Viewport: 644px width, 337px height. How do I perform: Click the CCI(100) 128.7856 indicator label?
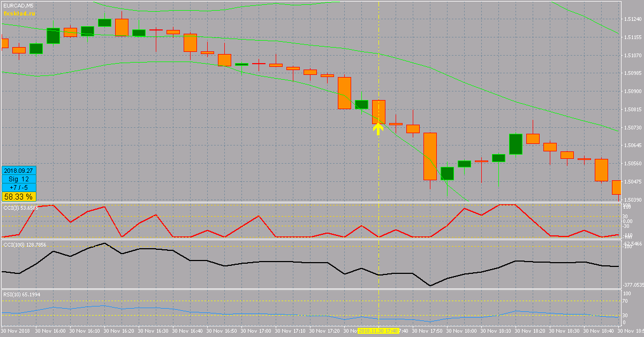coord(25,244)
